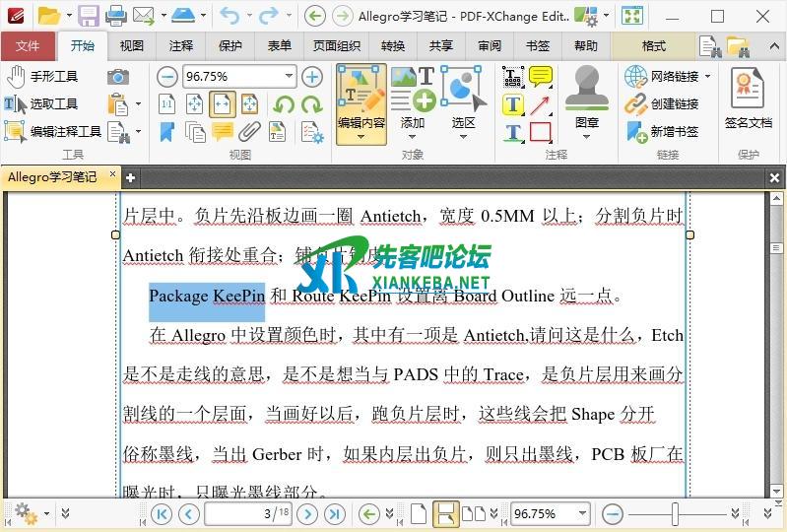Click the red arrow annotation tool
This screenshot has width=787, height=532.
[541, 104]
